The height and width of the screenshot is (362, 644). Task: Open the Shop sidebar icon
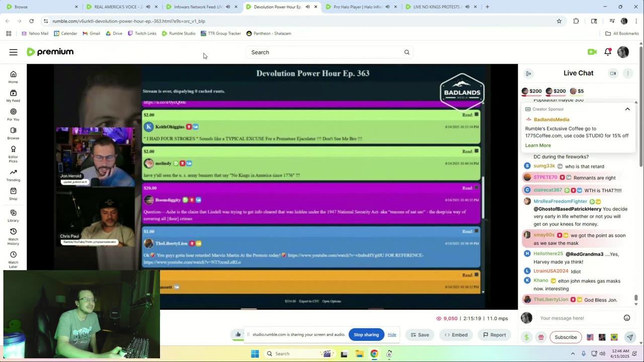(13, 194)
